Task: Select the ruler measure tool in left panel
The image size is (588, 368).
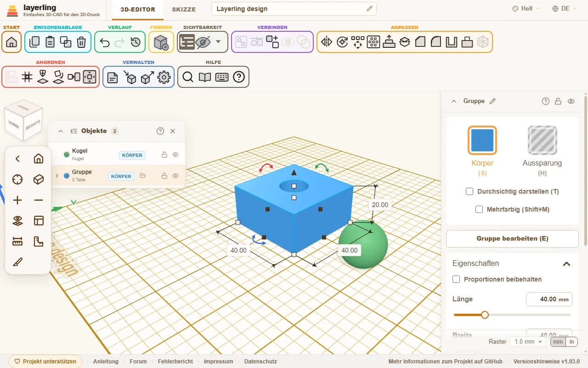Action: (x=17, y=241)
